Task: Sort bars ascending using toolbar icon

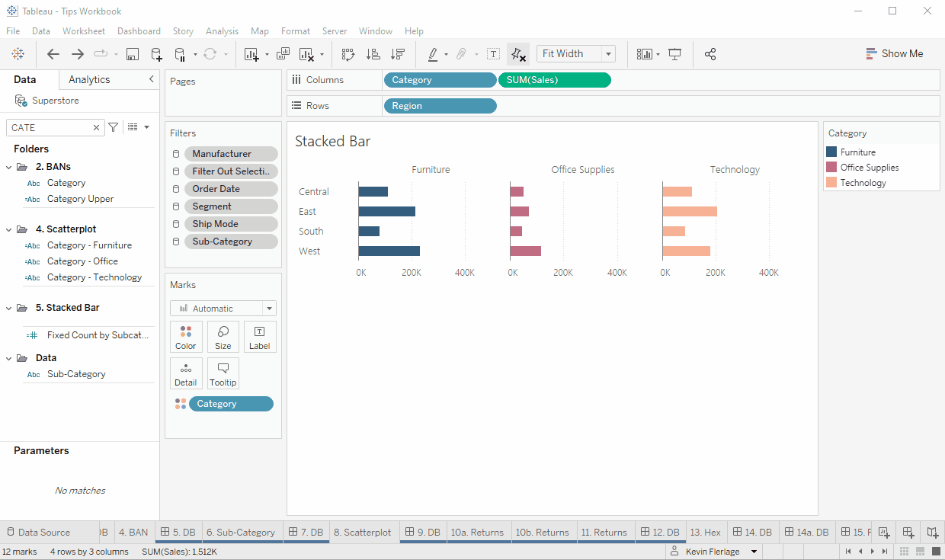Action: coord(373,54)
